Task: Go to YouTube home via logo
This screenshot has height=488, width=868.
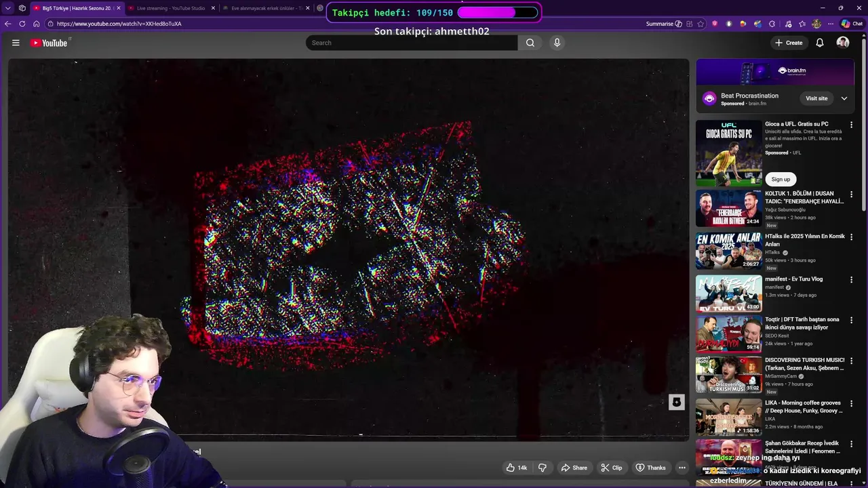Action: coord(49,43)
